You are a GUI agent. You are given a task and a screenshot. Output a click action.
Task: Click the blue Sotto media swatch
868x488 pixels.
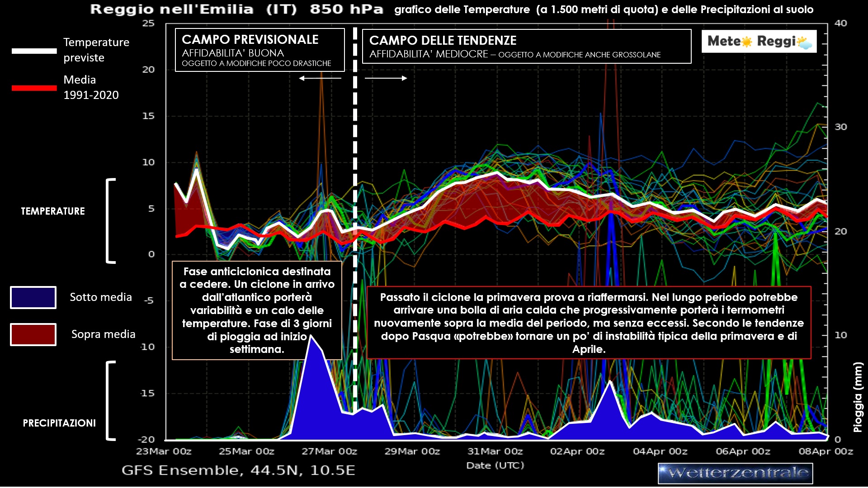coord(33,297)
